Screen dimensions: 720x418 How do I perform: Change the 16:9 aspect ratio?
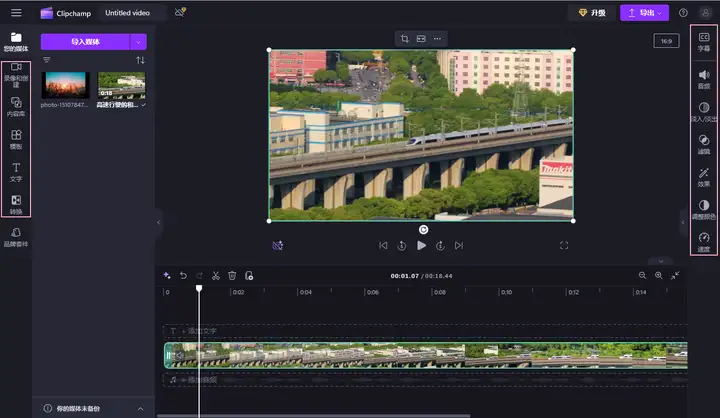pyautogui.click(x=666, y=41)
